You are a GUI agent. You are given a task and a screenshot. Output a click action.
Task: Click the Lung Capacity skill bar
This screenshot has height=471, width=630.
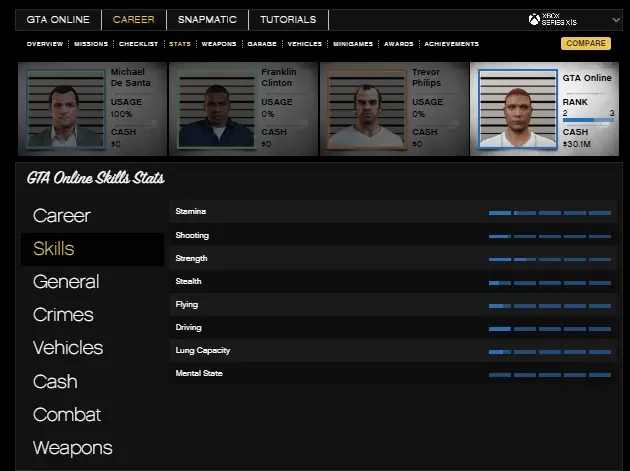click(550, 352)
